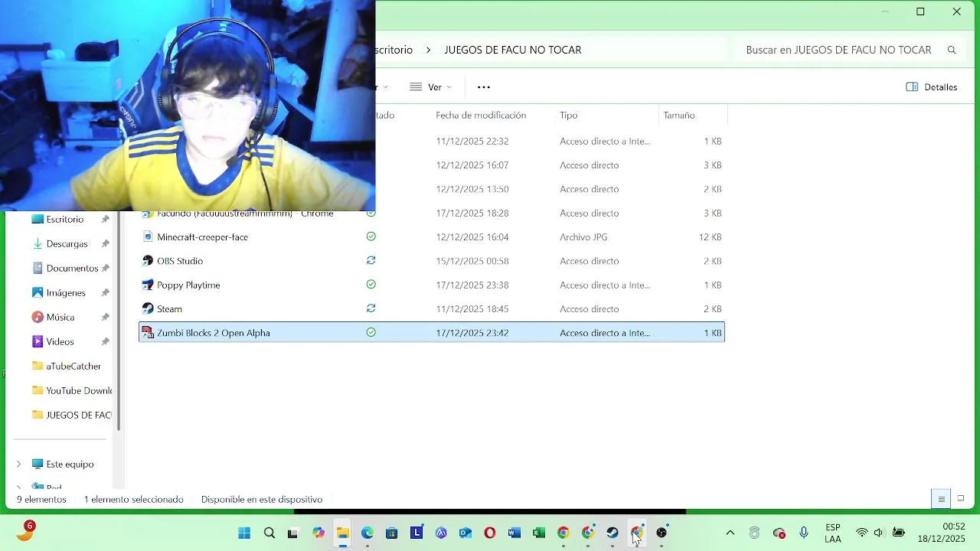Open widgets button with badge 6
This screenshot has width=980, height=551.
25,532
